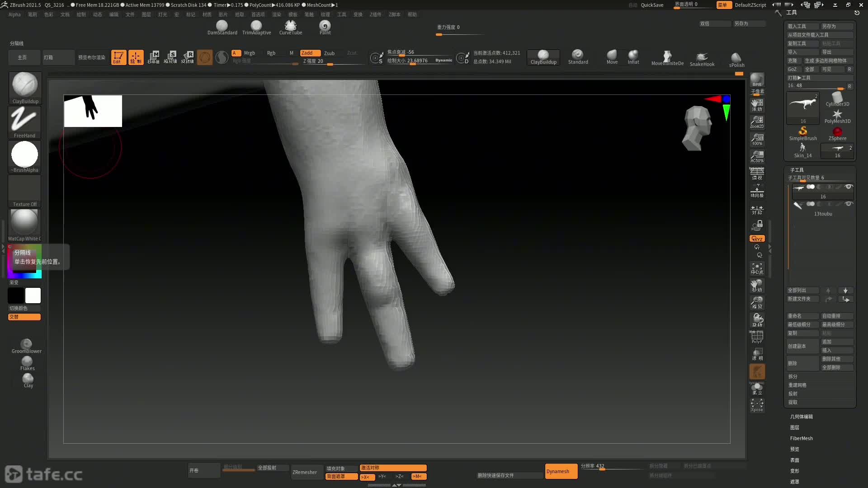Select the MoveInfiniteDepth brush
868x488 pixels.
(667, 59)
